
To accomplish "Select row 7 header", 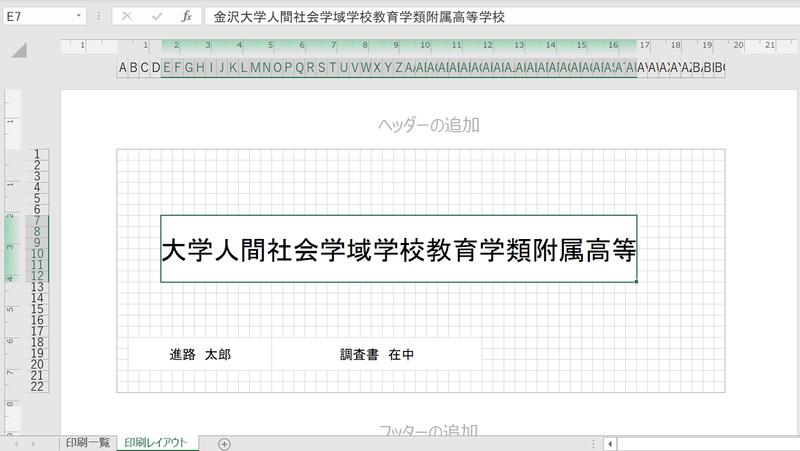I will (37, 220).
